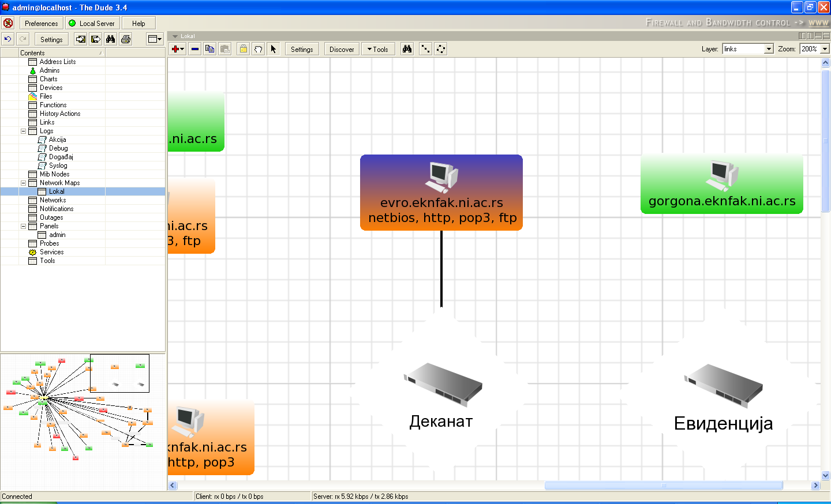The image size is (831, 504).
Task: Click the Lokal pane title dropdown arrow
Action: (x=175, y=36)
